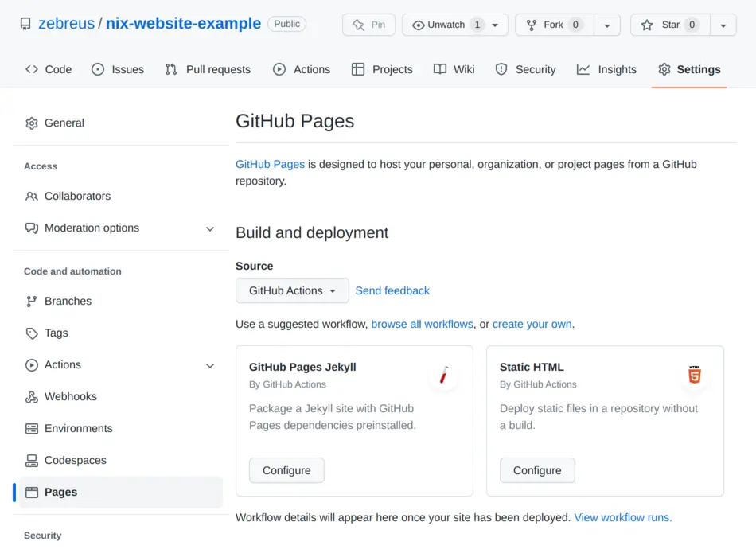Viewport: 756px width, 557px height.
Task: Click the Pull requests tab icon
Action: click(171, 69)
